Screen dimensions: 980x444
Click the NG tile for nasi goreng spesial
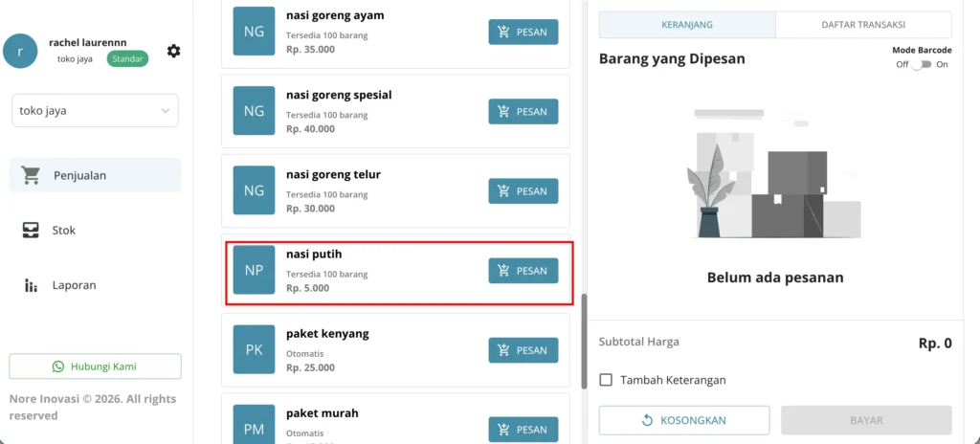point(254,111)
